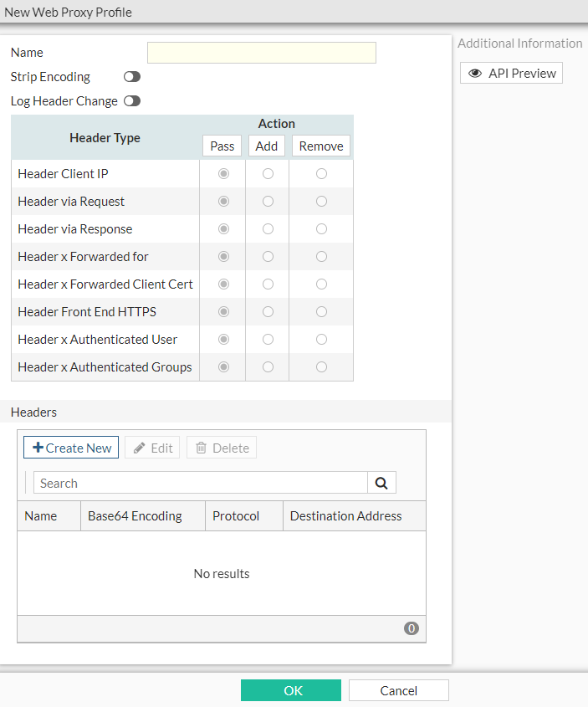Click the Remove column action button
Screen dimensions: 588x707
[x=321, y=146]
